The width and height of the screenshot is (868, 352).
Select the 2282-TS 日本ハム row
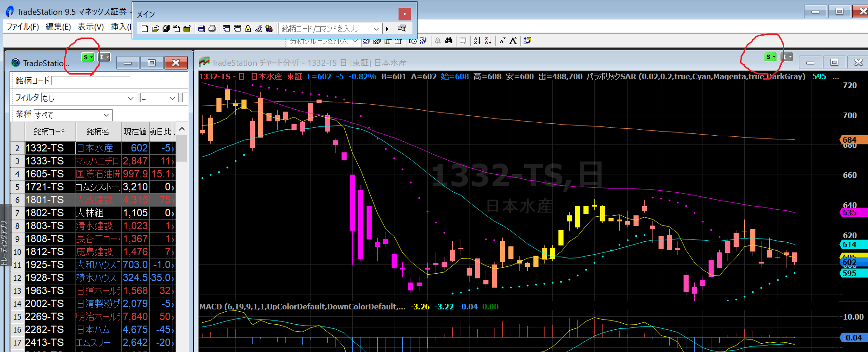coord(93,330)
